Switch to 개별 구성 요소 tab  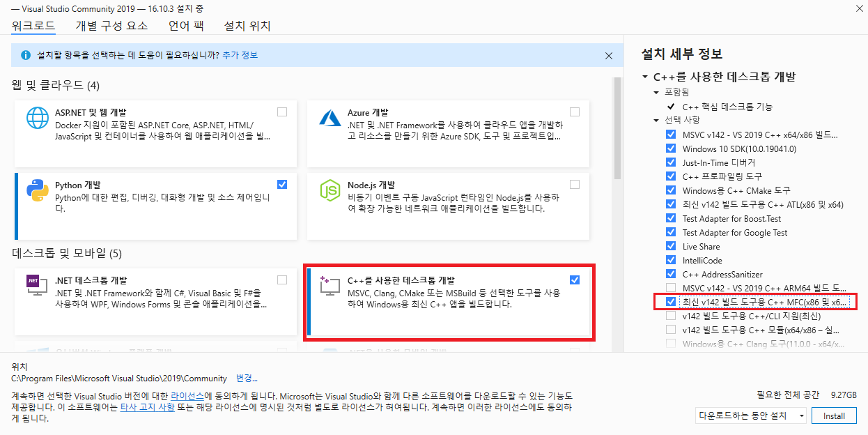point(111,26)
